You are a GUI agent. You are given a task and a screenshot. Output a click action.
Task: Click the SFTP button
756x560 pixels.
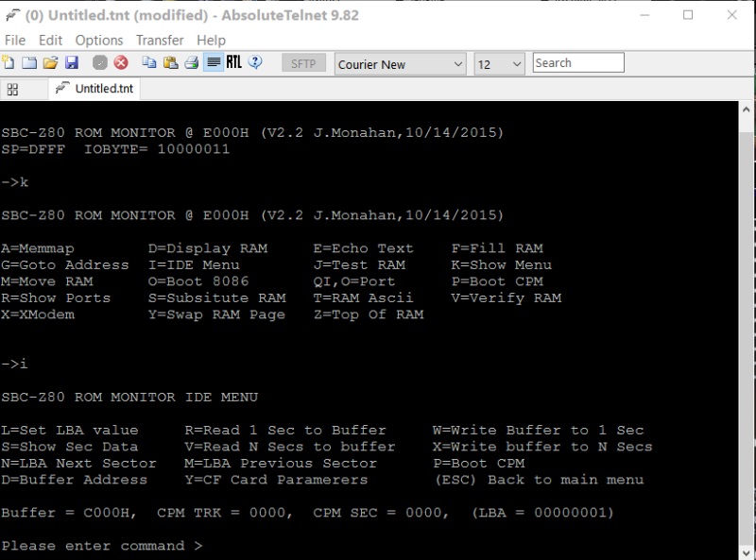(303, 63)
